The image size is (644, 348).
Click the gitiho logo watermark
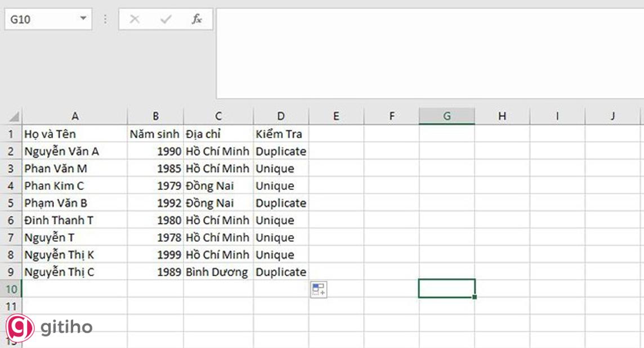point(50,327)
